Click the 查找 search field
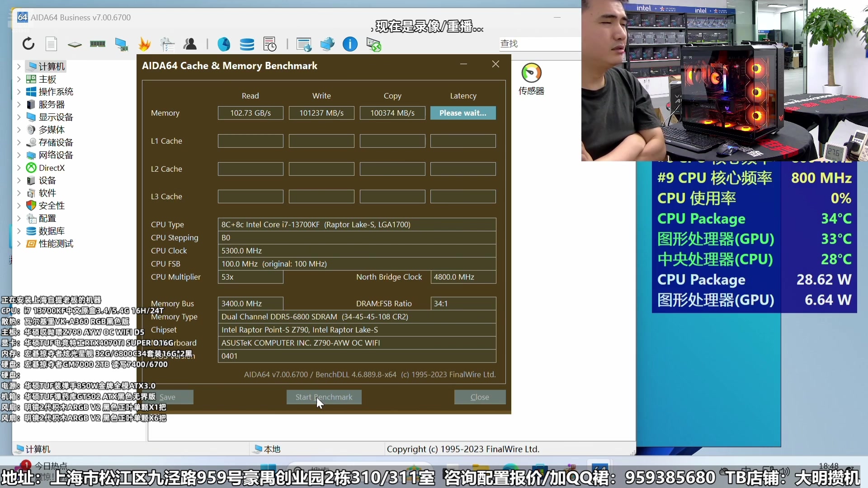Screen dimensions: 868x488 [540, 44]
